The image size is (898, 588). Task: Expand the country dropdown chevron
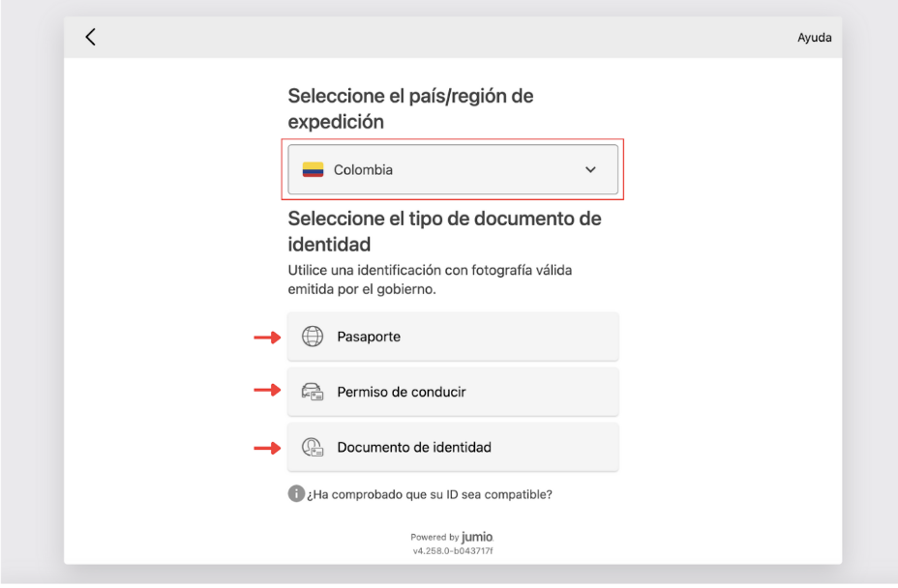591,170
